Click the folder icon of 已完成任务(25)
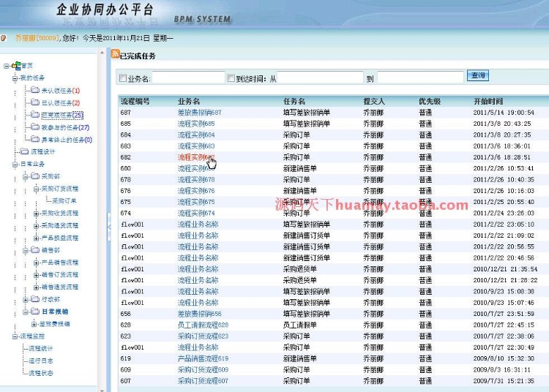 pos(35,114)
